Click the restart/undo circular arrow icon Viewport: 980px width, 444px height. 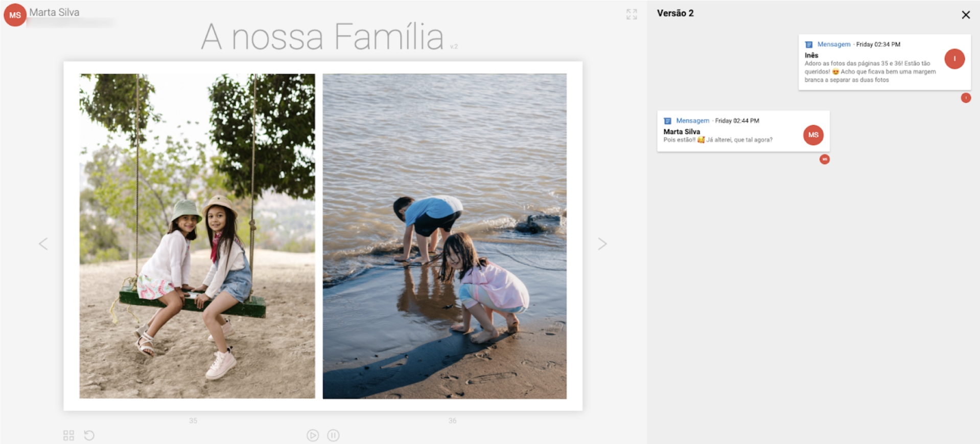coord(89,435)
